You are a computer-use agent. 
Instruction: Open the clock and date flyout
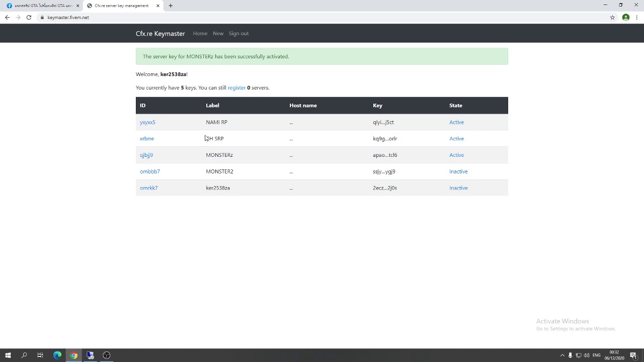point(614,355)
